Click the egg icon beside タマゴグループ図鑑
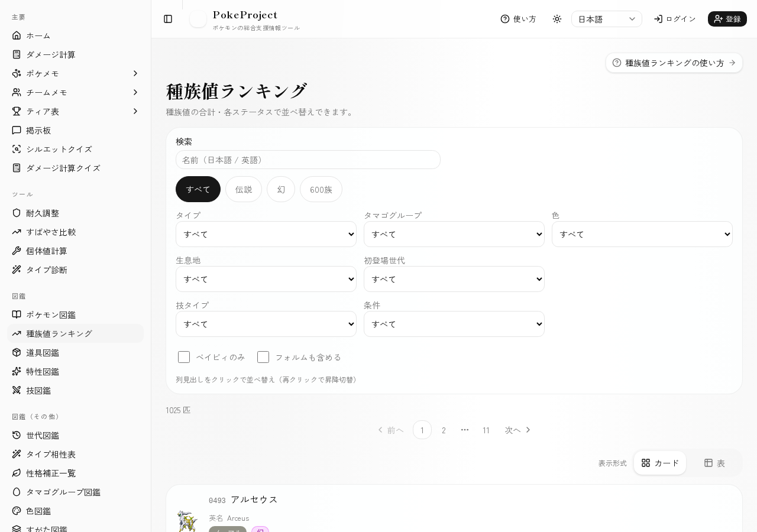The height and width of the screenshot is (532, 757). (17, 492)
